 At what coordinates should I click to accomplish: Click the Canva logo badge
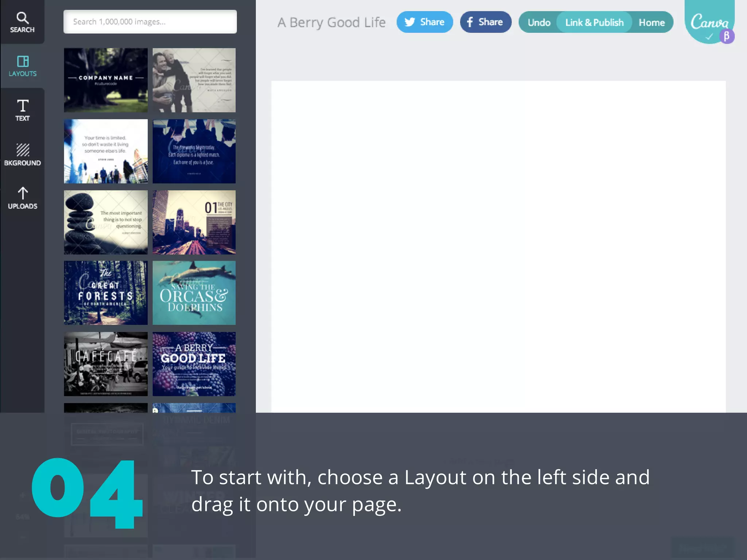[x=709, y=22]
